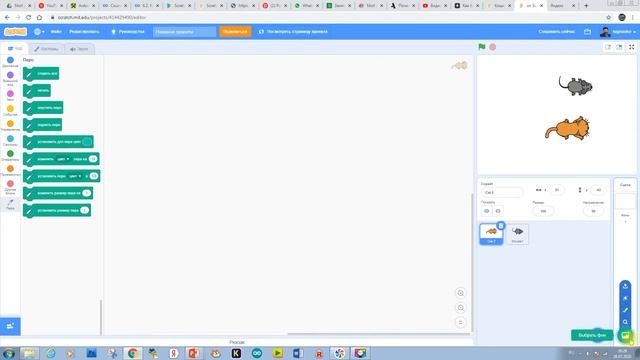
Task: Click the add extension button
Action: (x=10, y=326)
